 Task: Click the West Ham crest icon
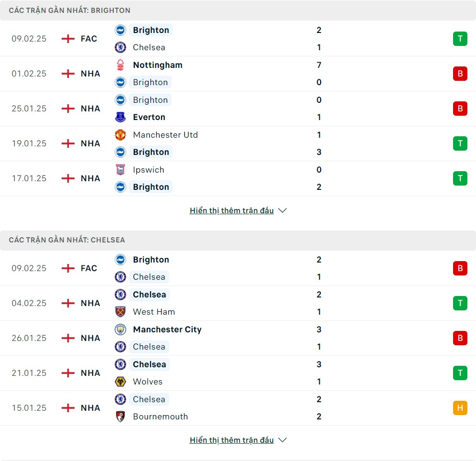[x=120, y=312]
